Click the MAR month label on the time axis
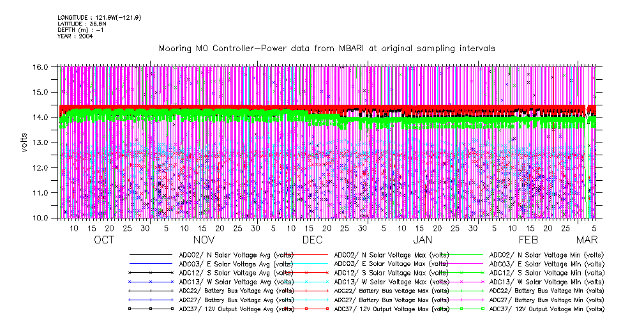The height and width of the screenshot is (322, 644). (587, 240)
